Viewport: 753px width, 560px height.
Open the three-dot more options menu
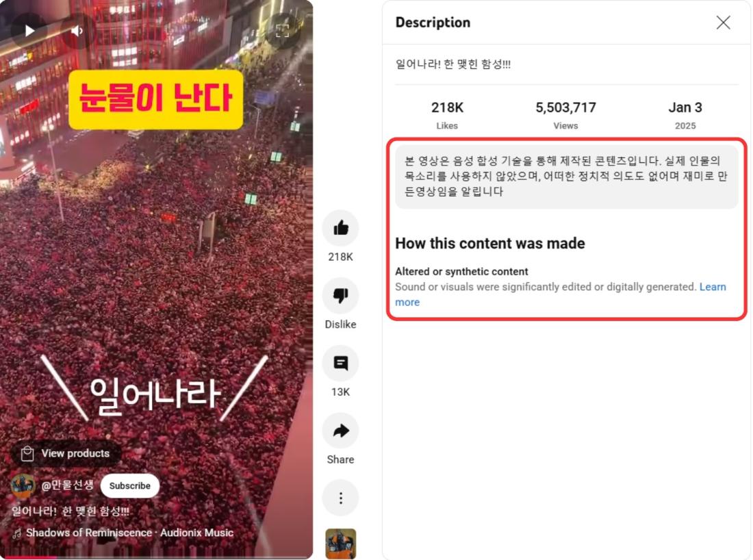[x=340, y=498]
